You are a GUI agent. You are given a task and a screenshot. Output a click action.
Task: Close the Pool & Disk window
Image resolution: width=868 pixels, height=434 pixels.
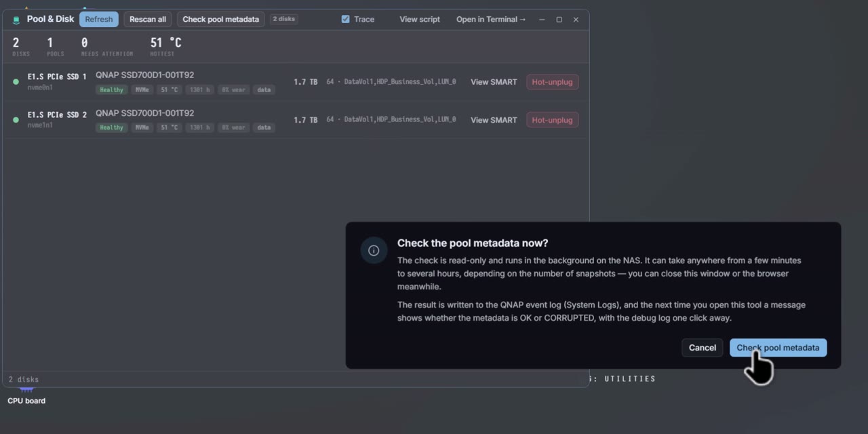[576, 20]
